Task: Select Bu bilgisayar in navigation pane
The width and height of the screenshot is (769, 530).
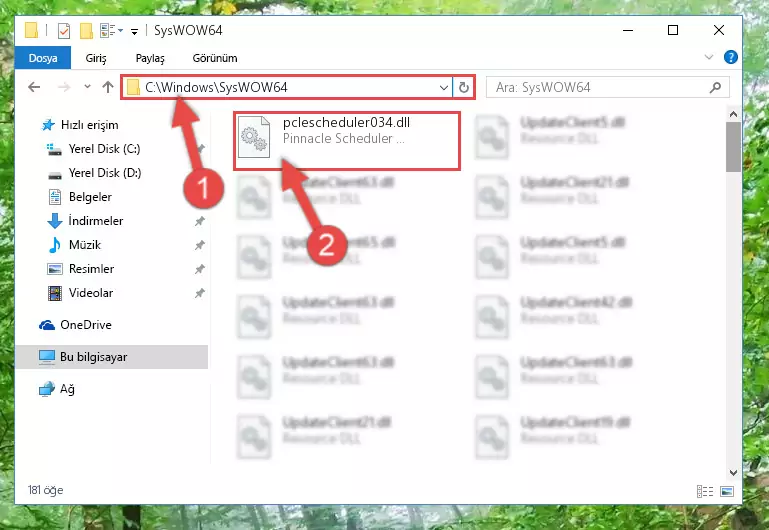Action: [112, 357]
